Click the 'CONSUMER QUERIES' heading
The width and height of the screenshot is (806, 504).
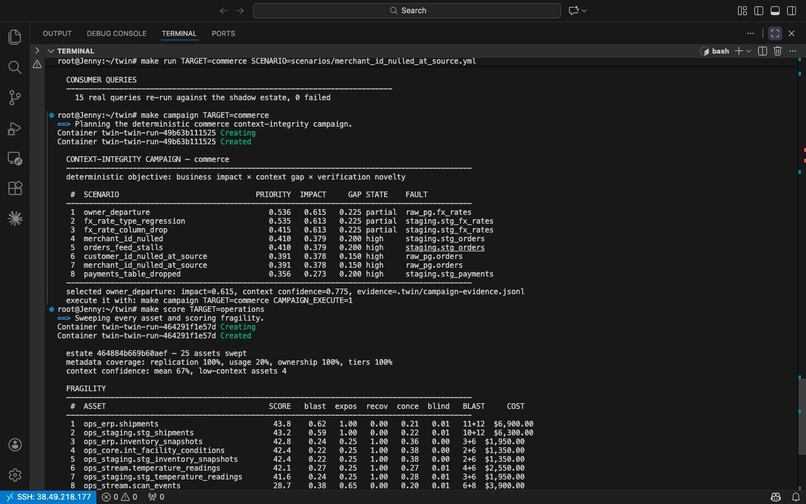click(x=101, y=80)
